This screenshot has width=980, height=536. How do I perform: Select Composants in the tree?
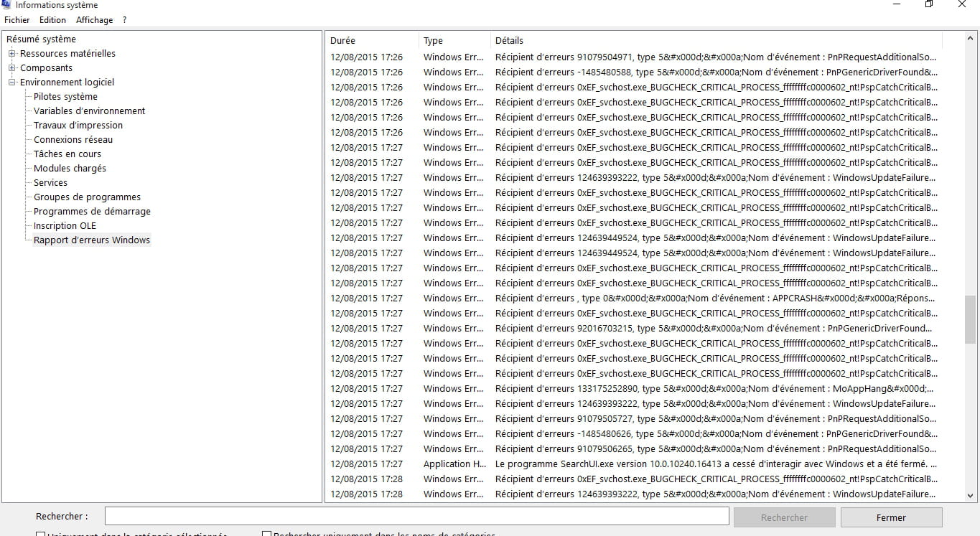[46, 68]
